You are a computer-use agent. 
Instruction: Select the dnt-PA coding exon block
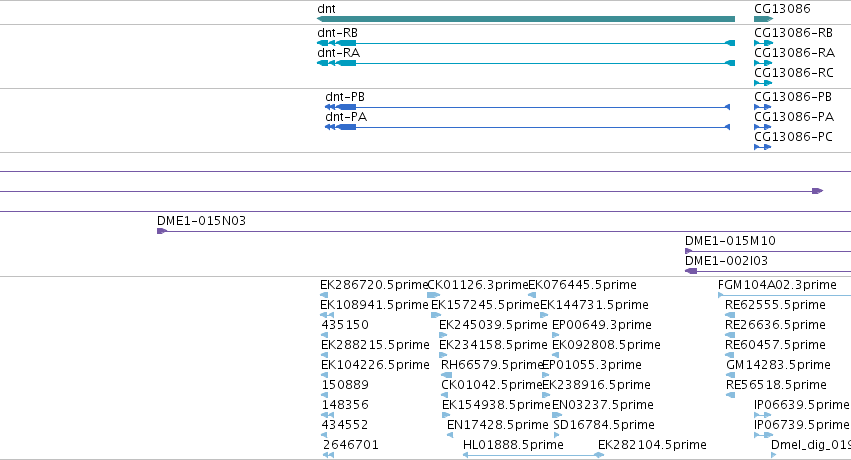coord(346,127)
